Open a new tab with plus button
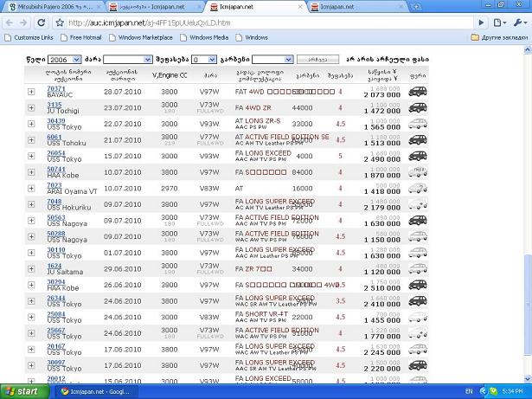The height and width of the screenshot is (399, 532). (416, 6)
